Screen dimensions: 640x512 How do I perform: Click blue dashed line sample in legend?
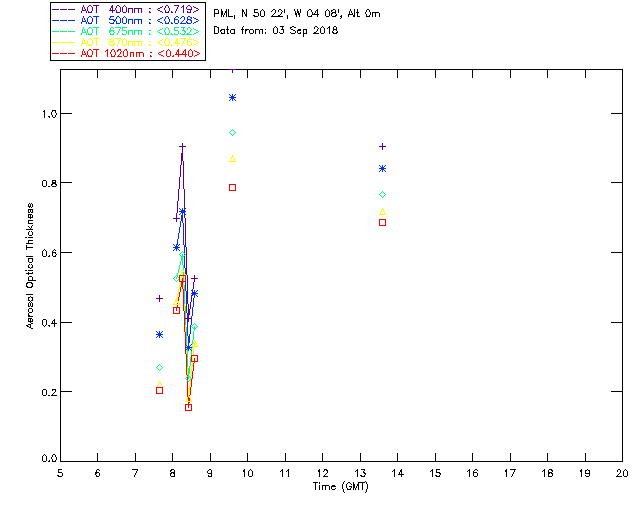(x=64, y=20)
